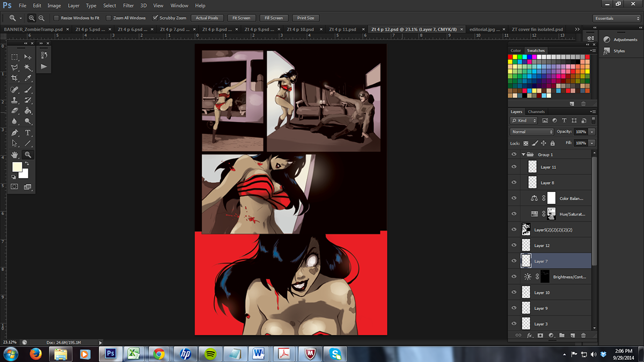The width and height of the screenshot is (644, 362).
Task: Delete layer using trash icon in Layers panel
Action: coord(583,335)
